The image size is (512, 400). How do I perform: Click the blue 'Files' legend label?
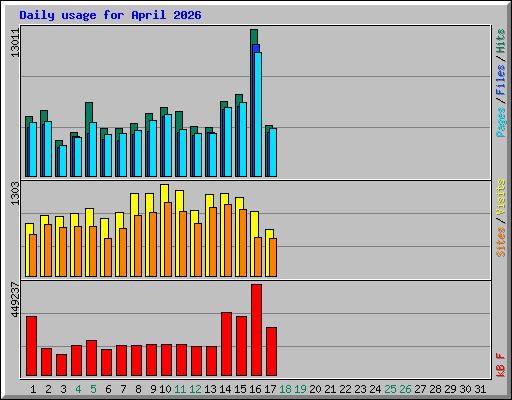pos(501,80)
